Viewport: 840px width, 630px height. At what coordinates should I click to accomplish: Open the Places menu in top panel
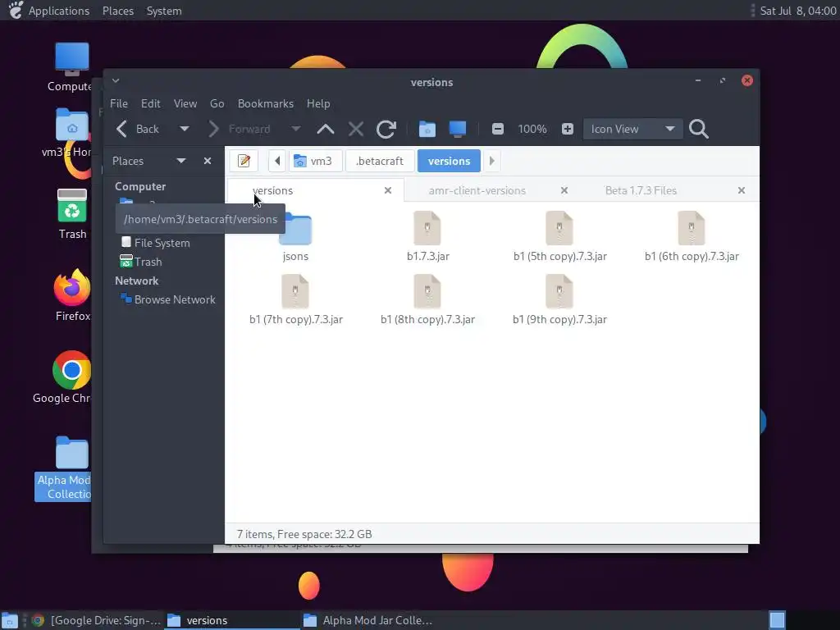point(118,11)
